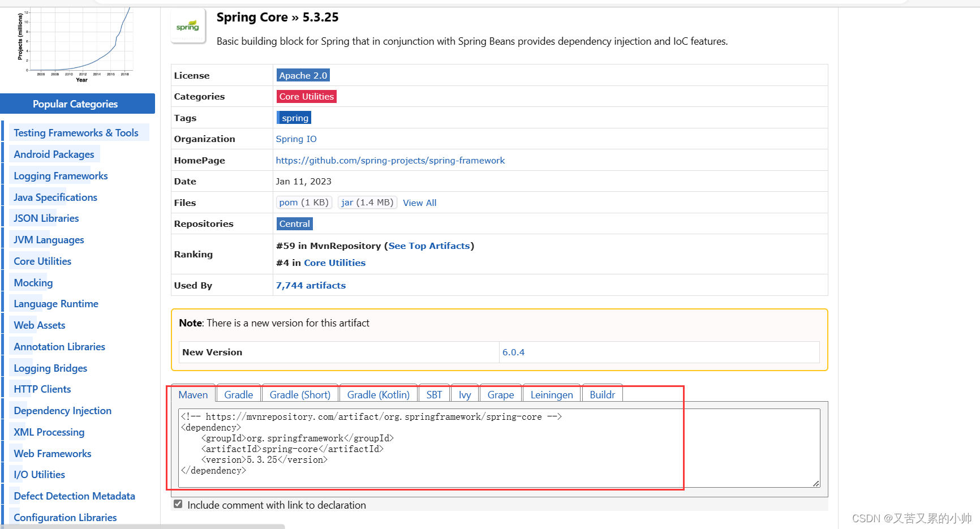980x529 pixels.
Task: Open HTTP Clients category
Action: point(42,389)
